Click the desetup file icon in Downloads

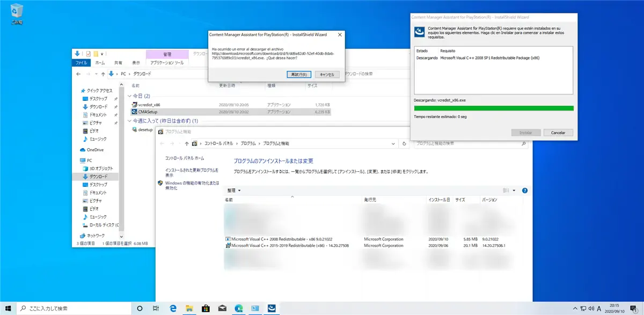[x=134, y=129]
